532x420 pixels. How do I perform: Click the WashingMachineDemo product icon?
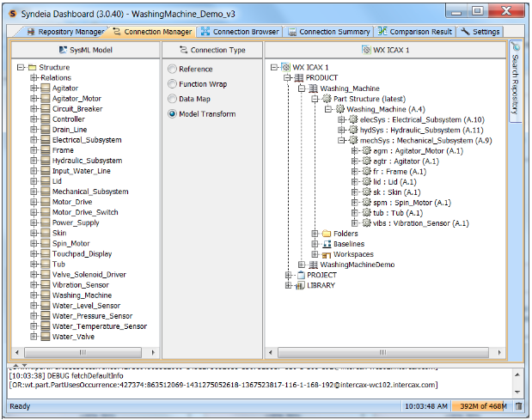pyautogui.click(x=313, y=265)
